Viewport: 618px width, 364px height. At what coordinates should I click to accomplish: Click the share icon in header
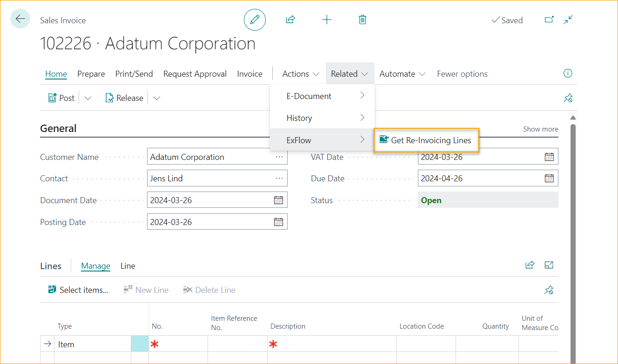290,20
